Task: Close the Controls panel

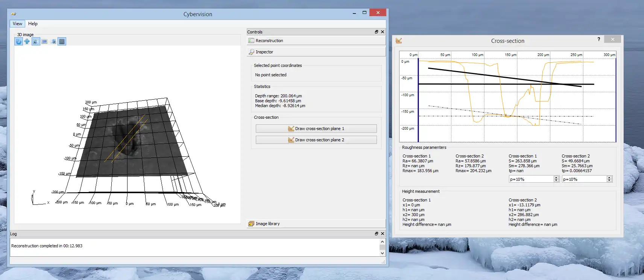Action: tap(383, 32)
